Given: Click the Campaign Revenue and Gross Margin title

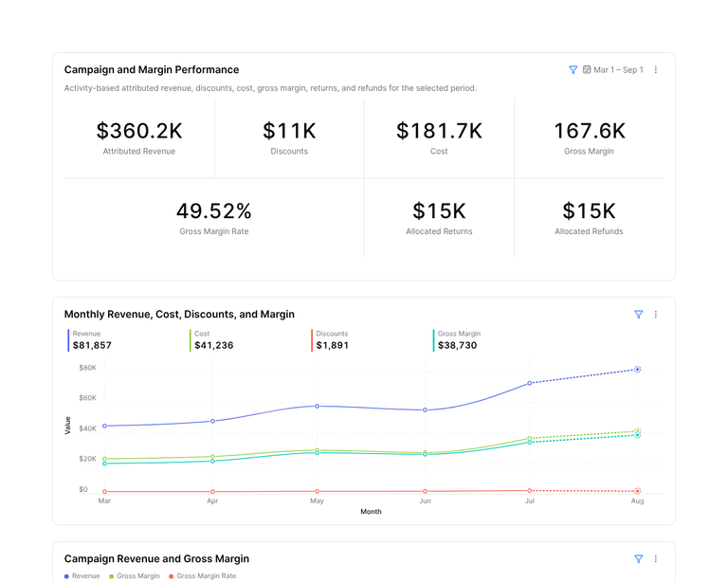Looking at the screenshot, I should click(x=156, y=559).
